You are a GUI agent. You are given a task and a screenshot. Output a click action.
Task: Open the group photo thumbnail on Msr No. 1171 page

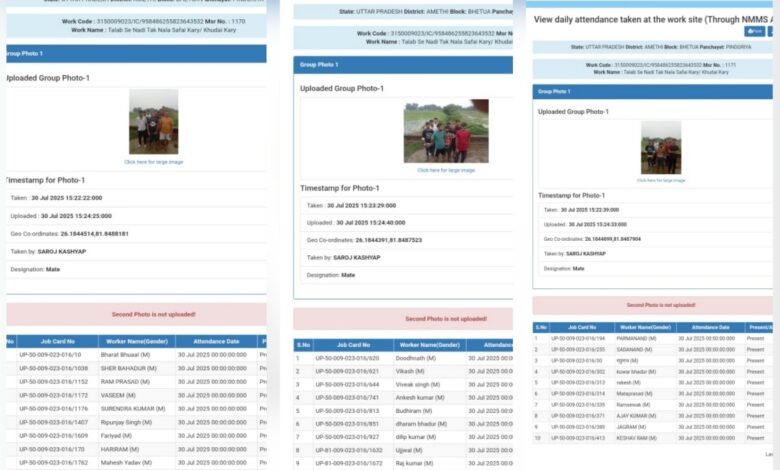(661, 148)
